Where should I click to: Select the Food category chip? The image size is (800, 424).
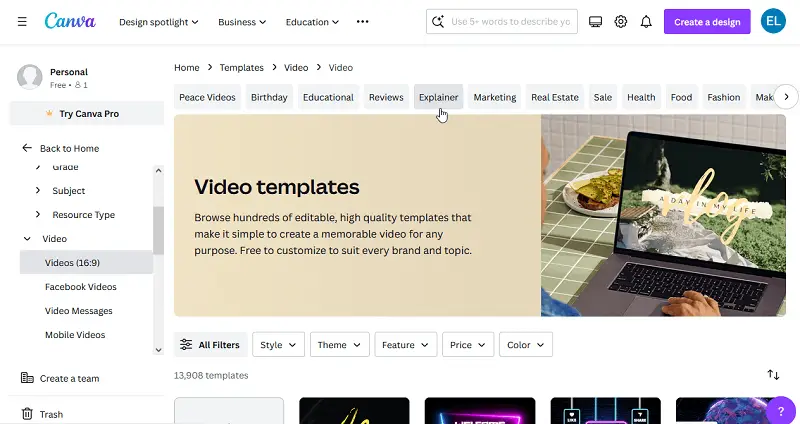tap(681, 97)
